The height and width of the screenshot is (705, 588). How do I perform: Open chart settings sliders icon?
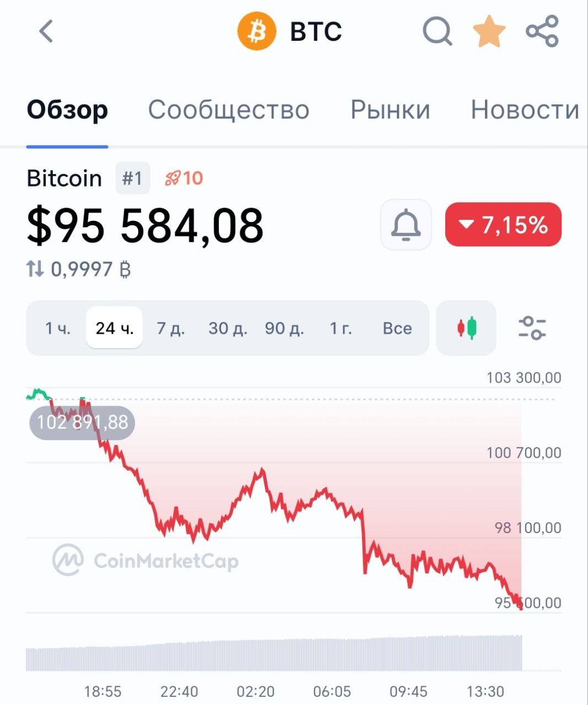pyautogui.click(x=532, y=328)
